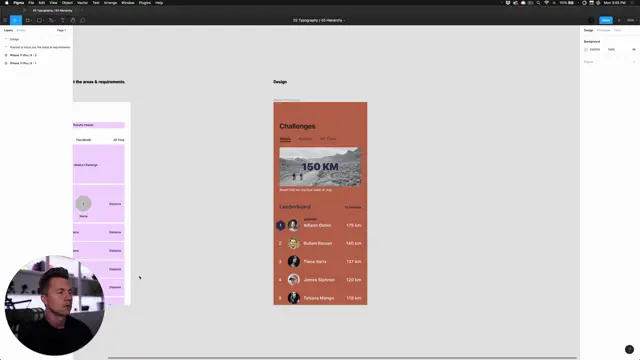The image size is (640, 360).
Task: Click the 150 KM challenge image
Action: click(x=320, y=167)
